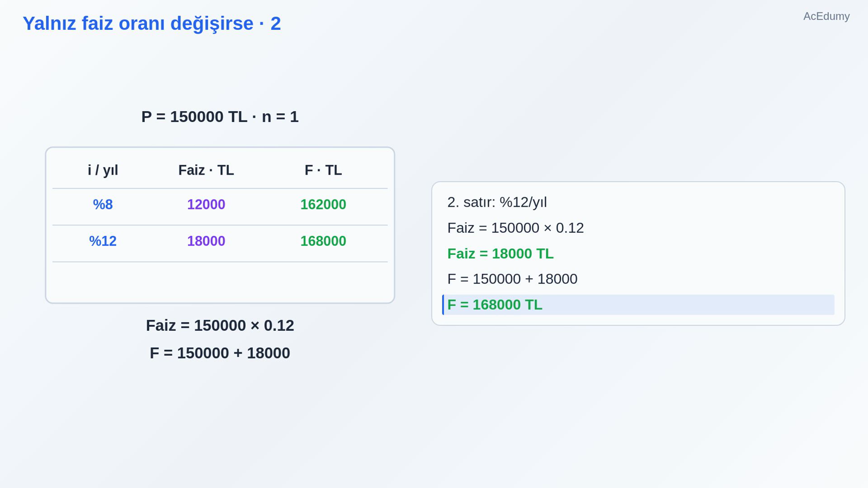
Task: Select the "P = 150000 TL · n = 1" heading
Action: click(220, 117)
